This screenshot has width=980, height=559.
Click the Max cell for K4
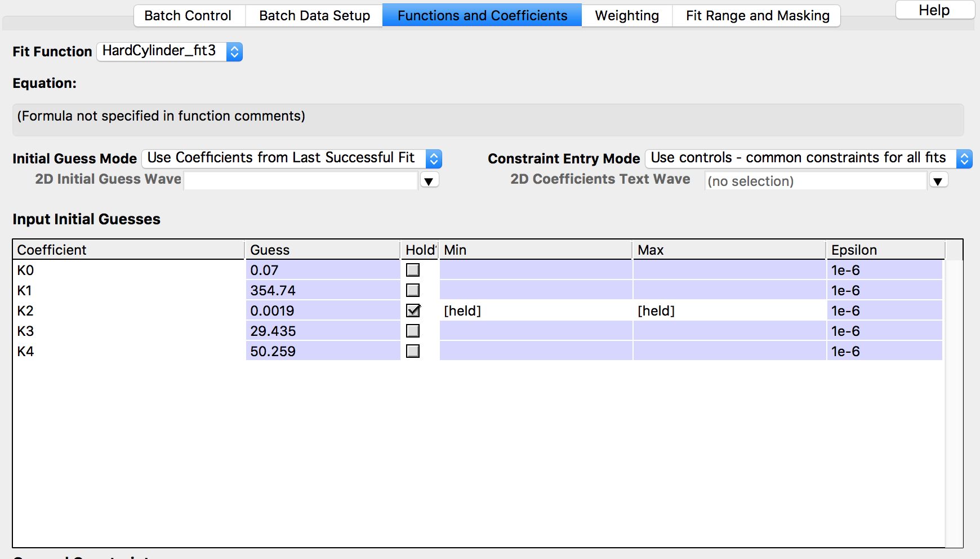click(x=729, y=351)
